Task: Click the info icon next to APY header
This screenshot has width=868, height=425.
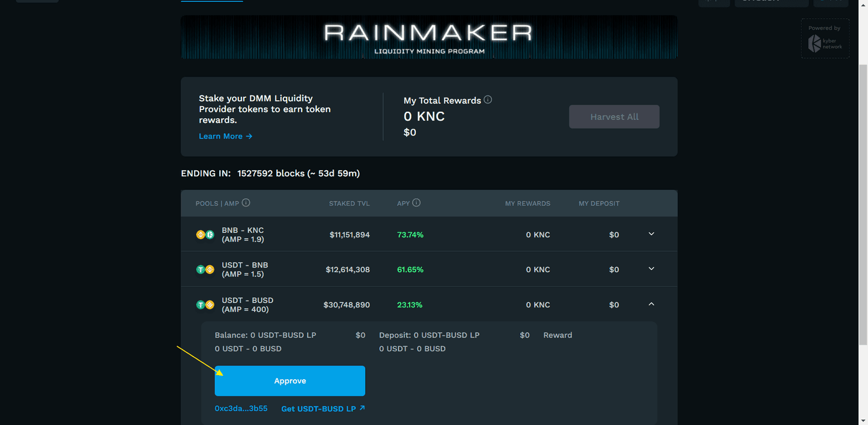Action: point(417,203)
